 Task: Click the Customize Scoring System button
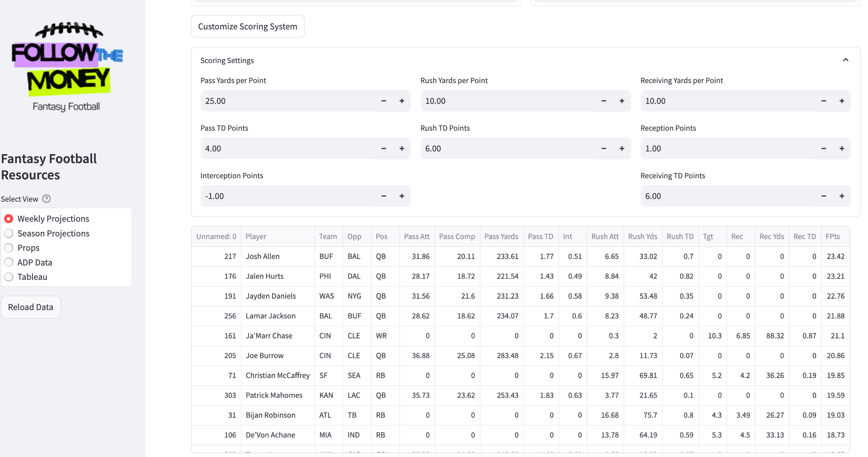click(248, 26)
